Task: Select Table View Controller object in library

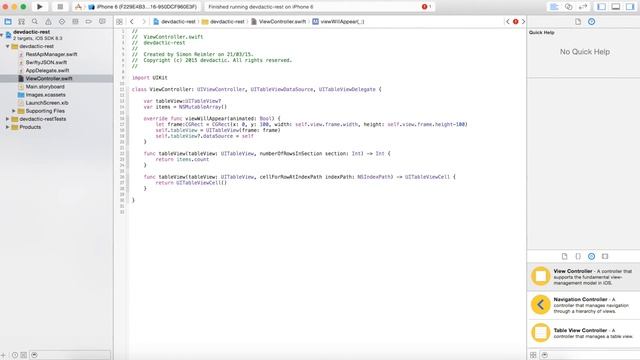Action: 583,333
